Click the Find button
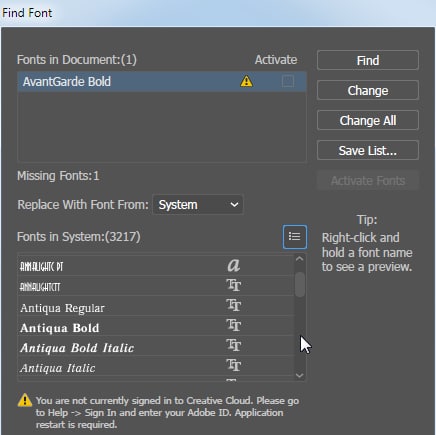This screenshot has width=436, height=435. [x=368, y=60]
